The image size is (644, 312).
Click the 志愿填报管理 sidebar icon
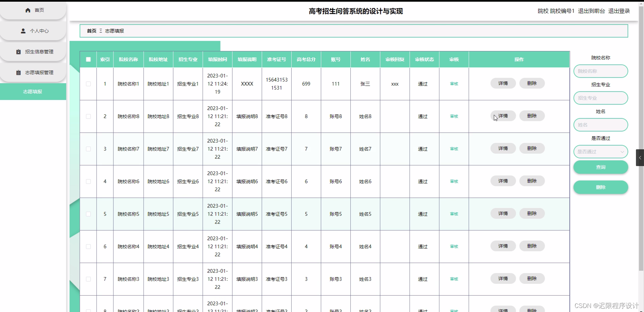point(18,72)
